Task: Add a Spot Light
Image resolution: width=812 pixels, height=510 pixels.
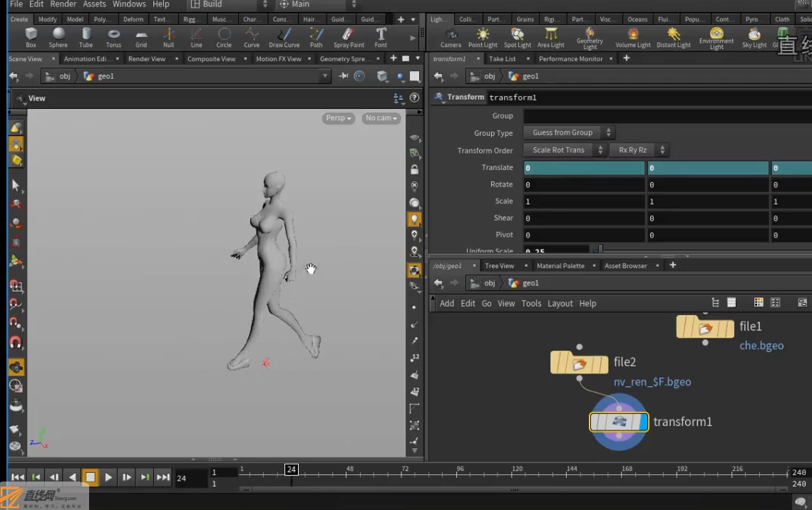Action: pyautogui.click(x=518, y=38)
